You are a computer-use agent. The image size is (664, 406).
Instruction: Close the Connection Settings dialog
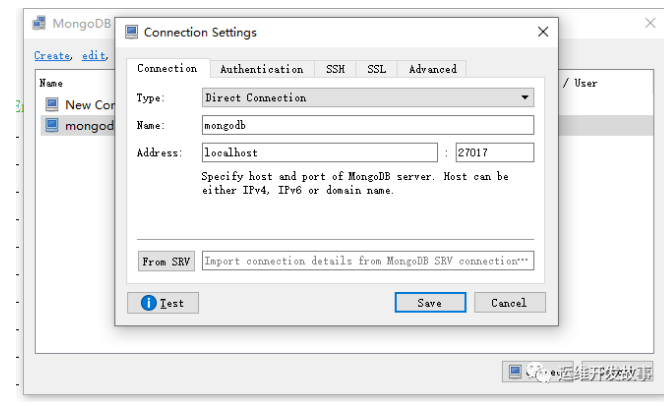coord(543,32)
